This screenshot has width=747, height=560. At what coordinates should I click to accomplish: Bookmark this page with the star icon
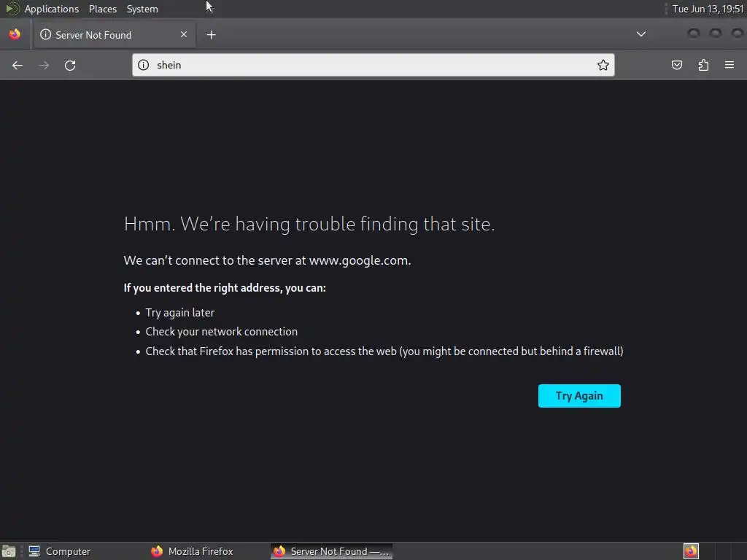point(603,65)
